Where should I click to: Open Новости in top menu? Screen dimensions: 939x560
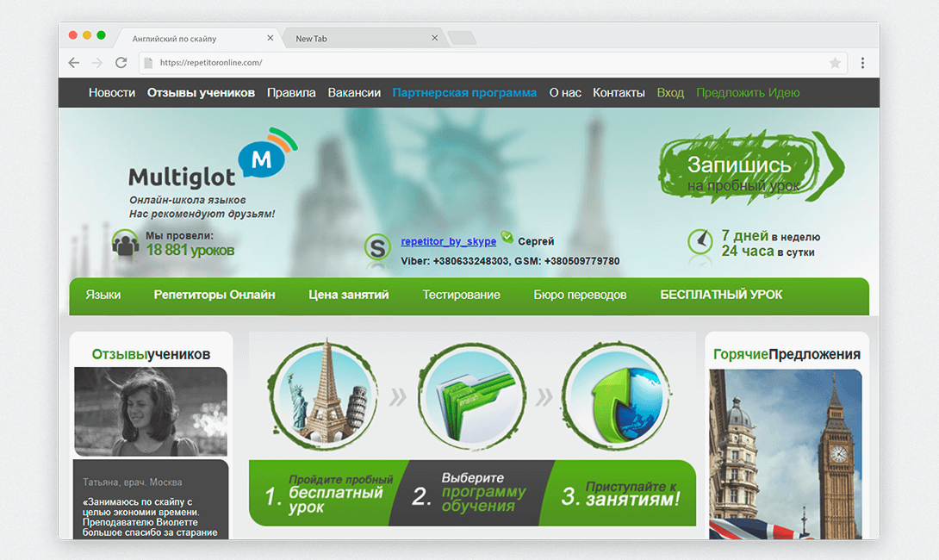[112, 93]
